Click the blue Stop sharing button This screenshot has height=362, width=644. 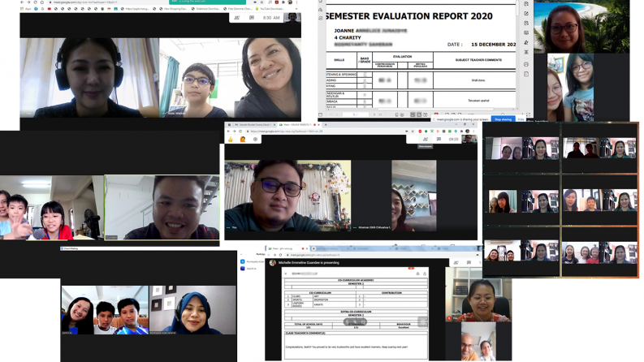tap(503, 119)
